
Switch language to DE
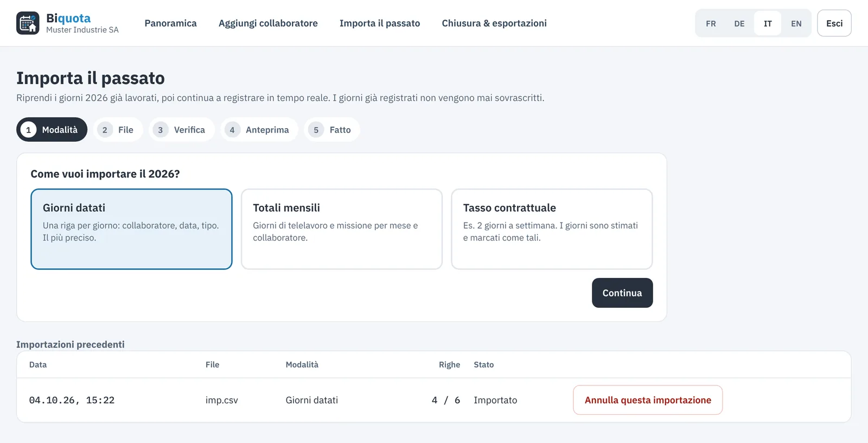tap(739, 23)
